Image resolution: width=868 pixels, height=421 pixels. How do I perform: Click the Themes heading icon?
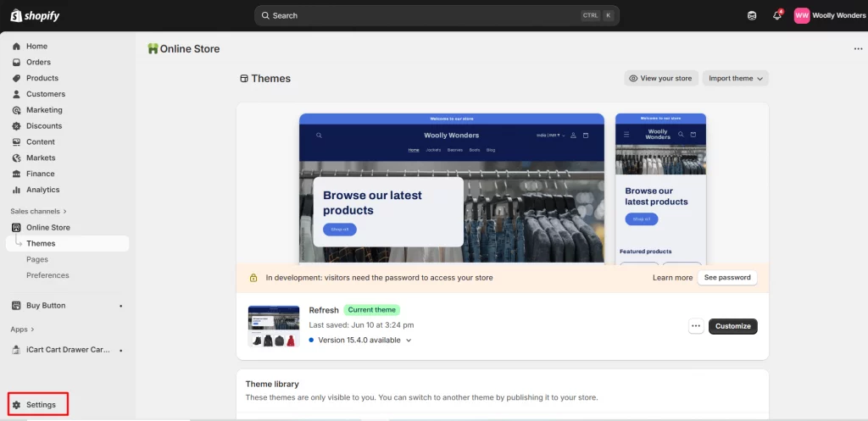click(243, 79)
